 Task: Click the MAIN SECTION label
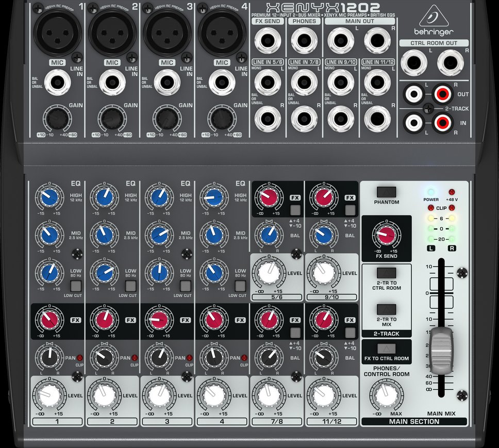414,422
